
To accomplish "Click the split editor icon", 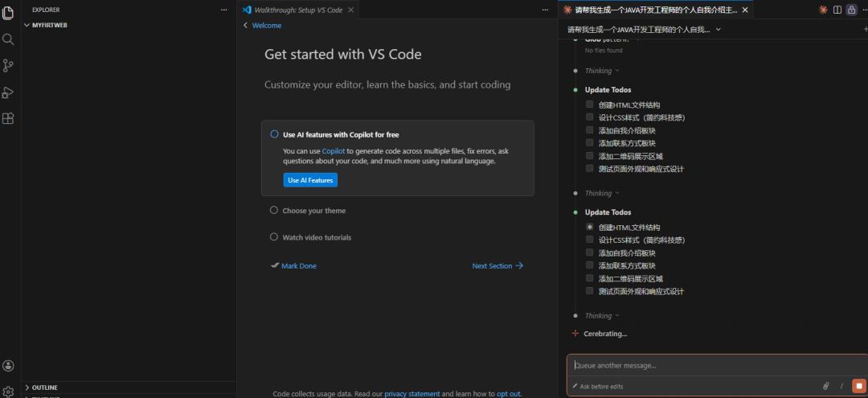I will tap(837, 10).
